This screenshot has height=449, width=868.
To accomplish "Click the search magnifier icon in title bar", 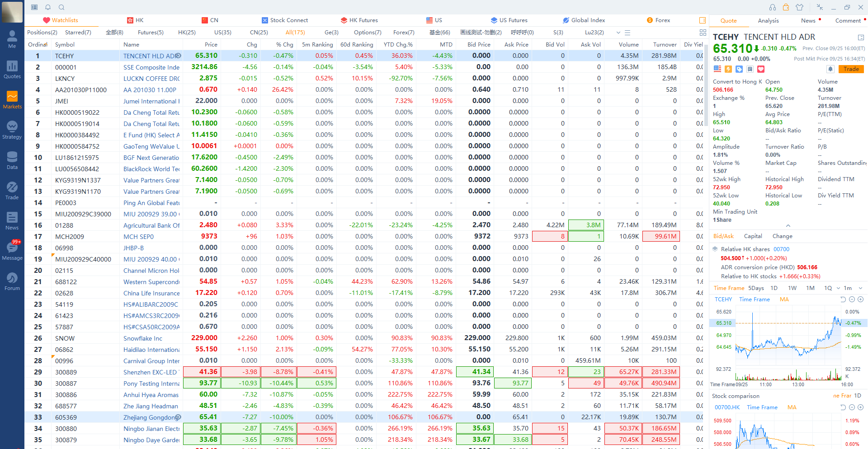I will 62,7.
